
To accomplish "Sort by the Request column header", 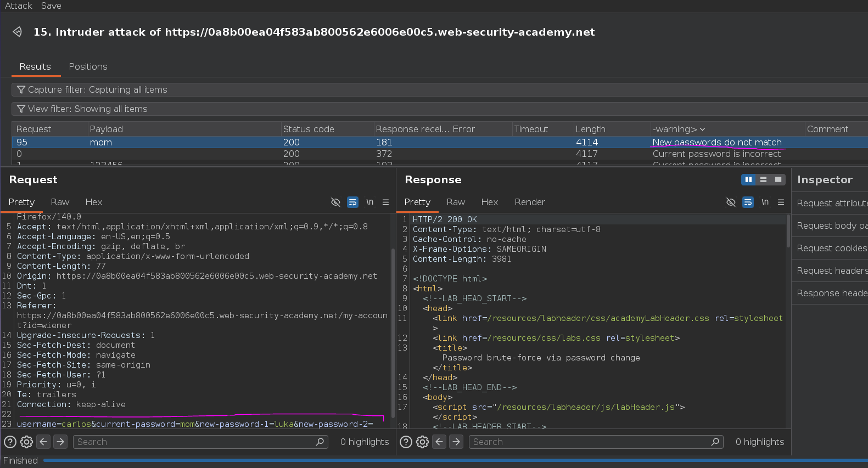I will tap(50, 129).
